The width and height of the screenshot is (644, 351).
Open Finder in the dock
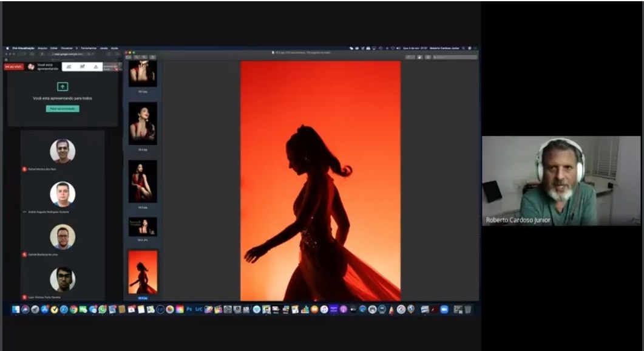click(x=16, y=309)
